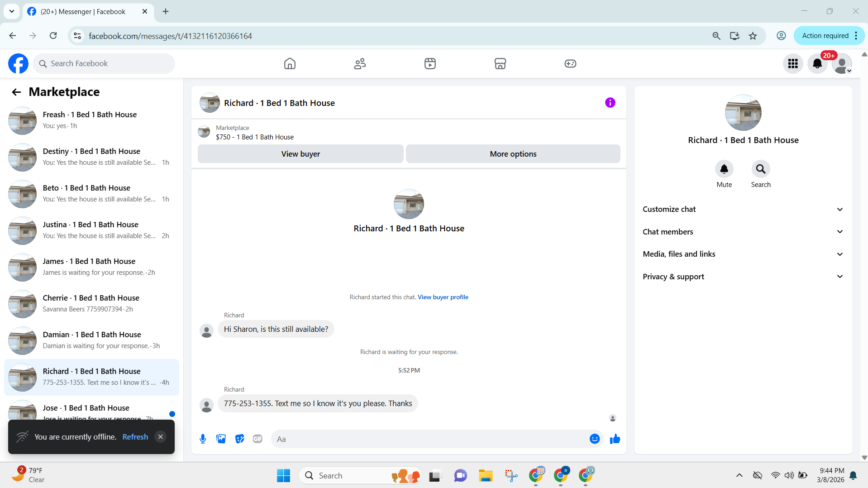Open the emoji picker in message box
This screenshot has height=488, width=868.
(595, 439)
